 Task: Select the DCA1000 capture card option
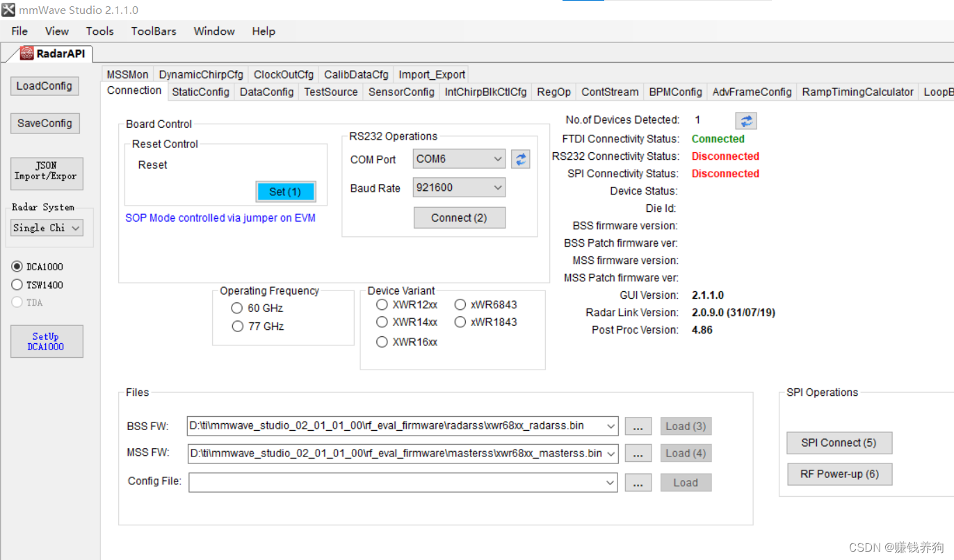coord(16,266)
